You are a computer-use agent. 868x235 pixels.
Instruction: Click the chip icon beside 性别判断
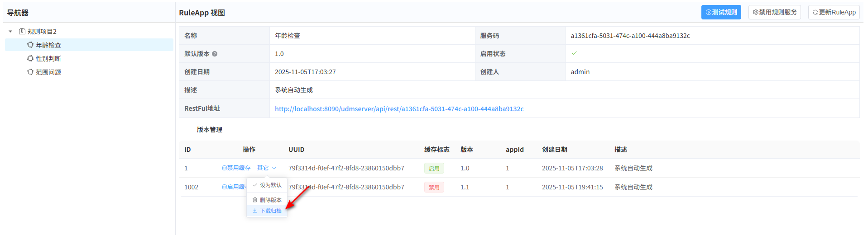click(30, 58)
